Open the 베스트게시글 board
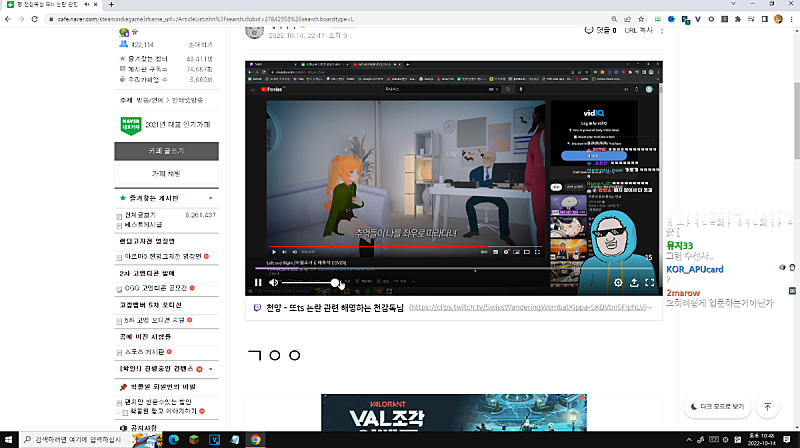This screenshot has height=448, width=800. pos(143,225)
